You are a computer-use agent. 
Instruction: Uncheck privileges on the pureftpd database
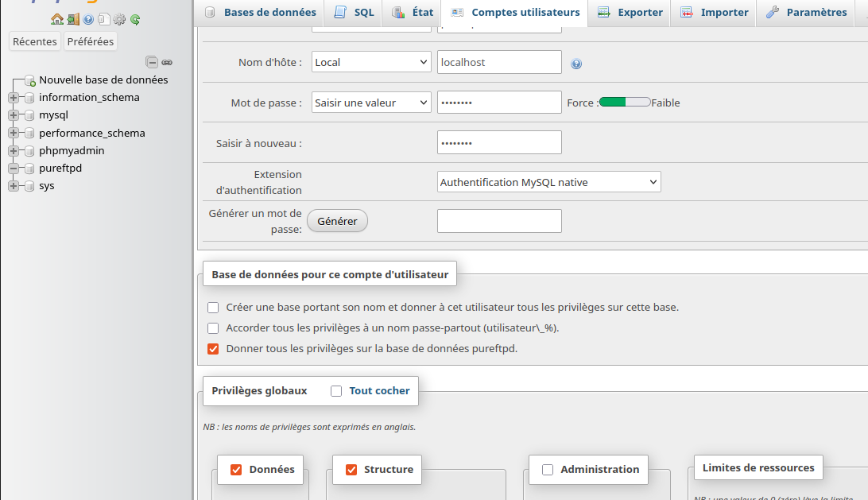click(x=213, y=348)
